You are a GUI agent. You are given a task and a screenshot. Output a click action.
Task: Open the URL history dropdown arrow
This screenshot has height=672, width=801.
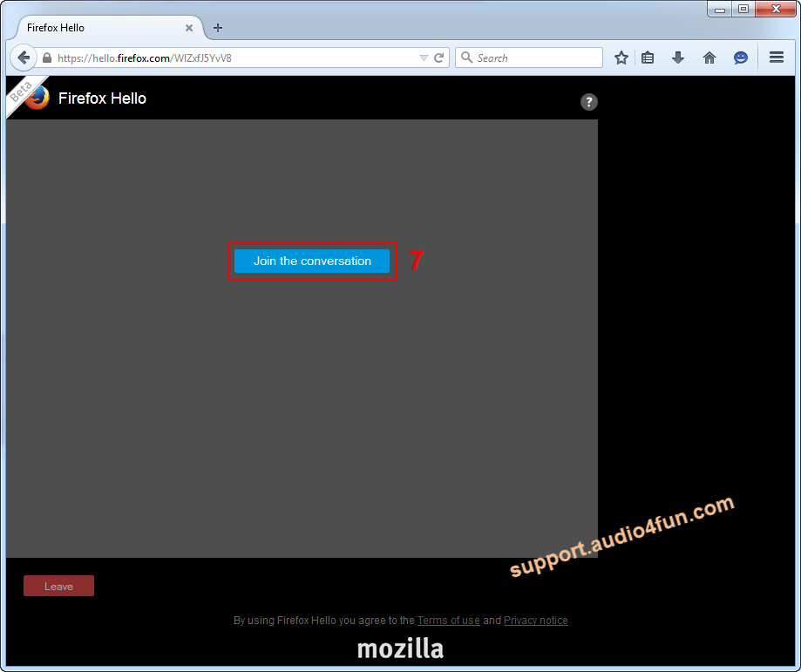(x=424, y=58)
